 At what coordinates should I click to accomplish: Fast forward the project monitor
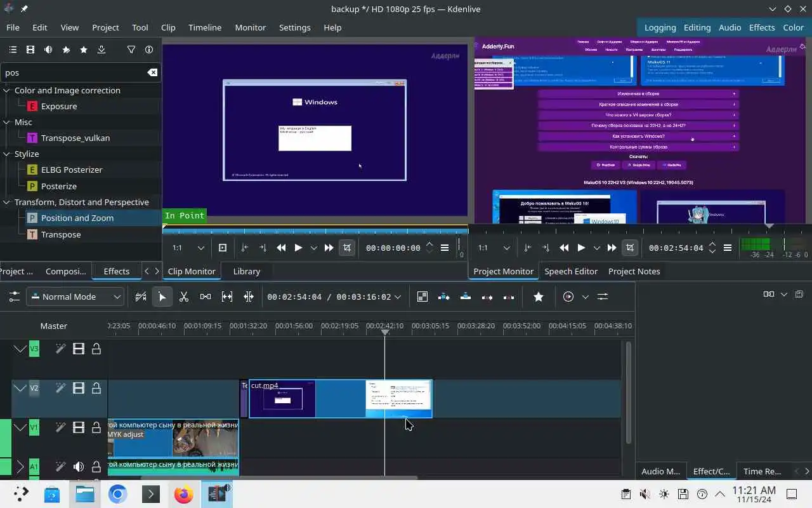pyautogui.click(x=612, y=248)
